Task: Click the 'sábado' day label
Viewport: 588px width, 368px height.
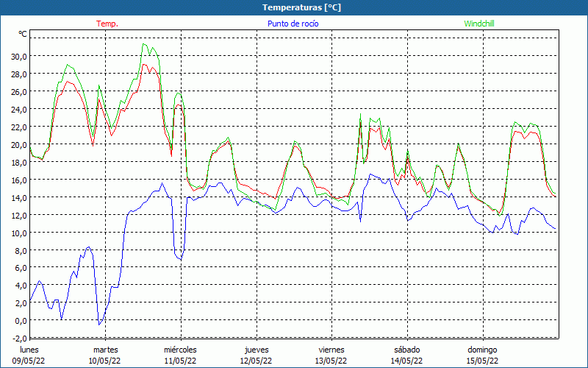Action: coord(407,350)
